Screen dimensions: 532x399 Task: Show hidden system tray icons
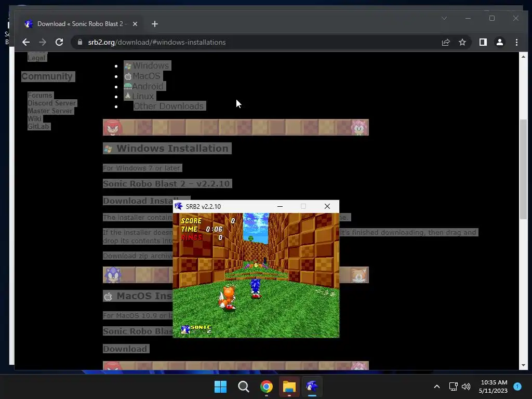point(437,387)
